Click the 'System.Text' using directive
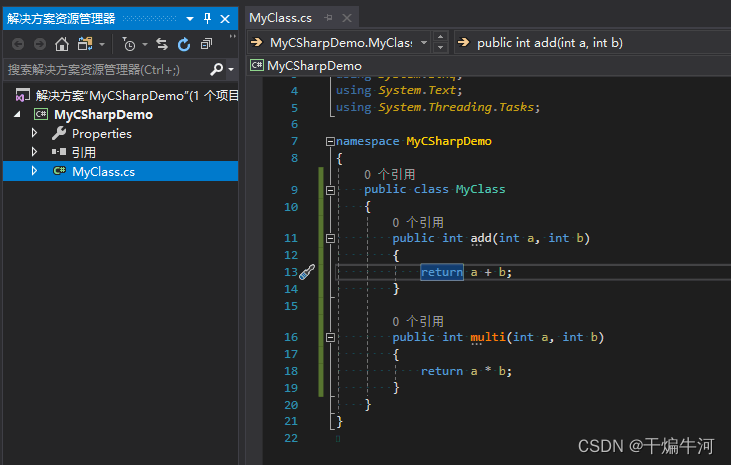The height and width of the screenshot is (465, 731). click(417, 90)
